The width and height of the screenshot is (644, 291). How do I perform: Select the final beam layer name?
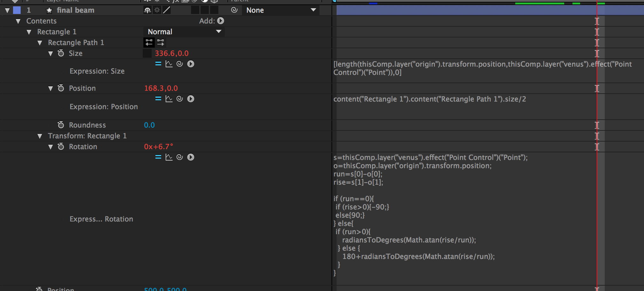[76, 10]
